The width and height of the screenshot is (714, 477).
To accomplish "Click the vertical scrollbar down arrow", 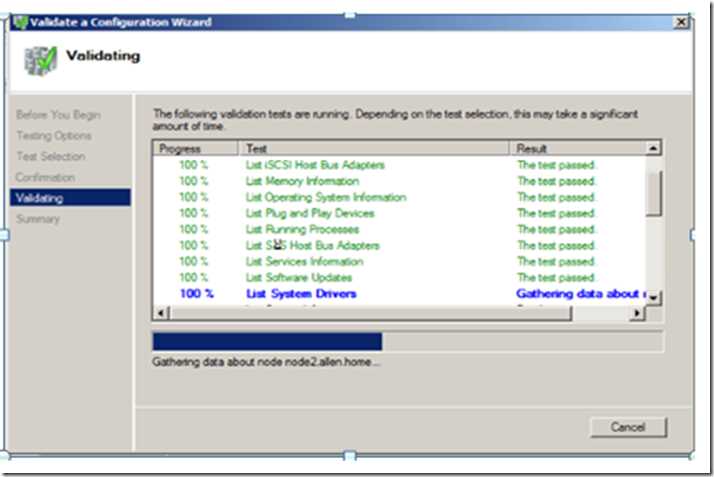I will tap(653, 298).
